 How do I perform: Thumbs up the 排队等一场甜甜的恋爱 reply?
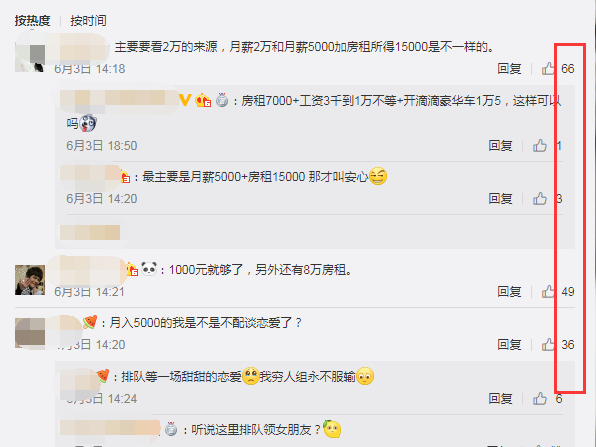pos(540,399)
